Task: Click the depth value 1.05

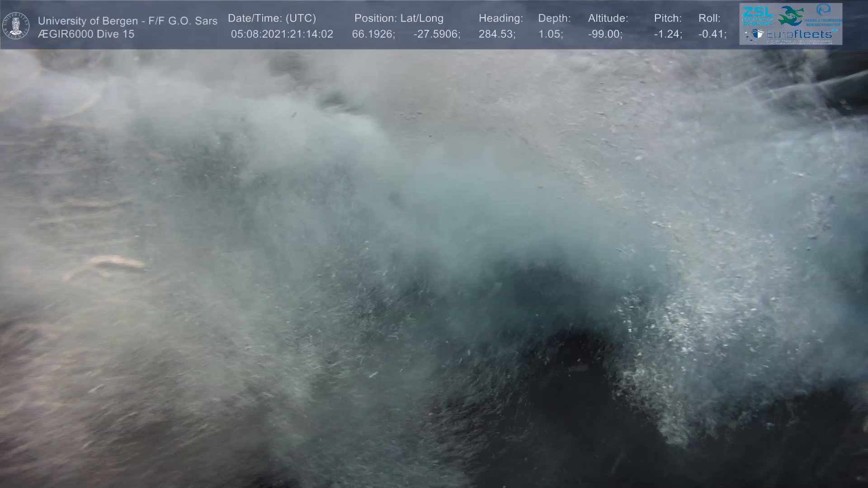Action: [x=550, y=34]
